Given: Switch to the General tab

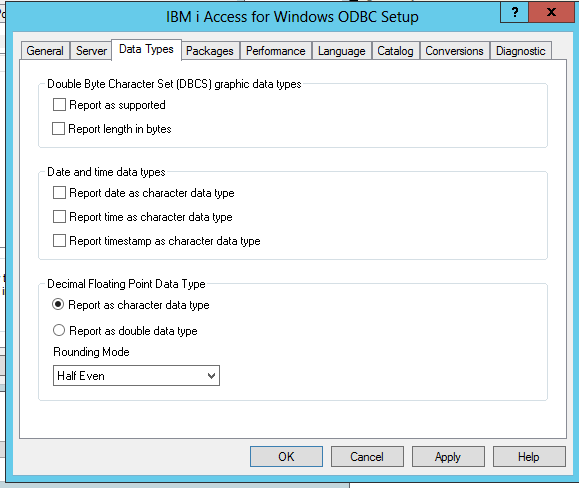Looking at the screenshot, I should 45,51.
